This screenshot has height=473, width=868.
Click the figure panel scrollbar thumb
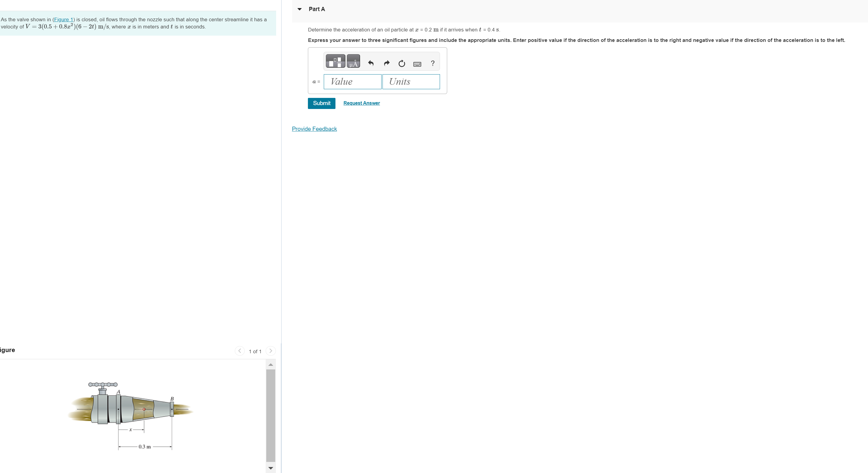pos(270,415)
